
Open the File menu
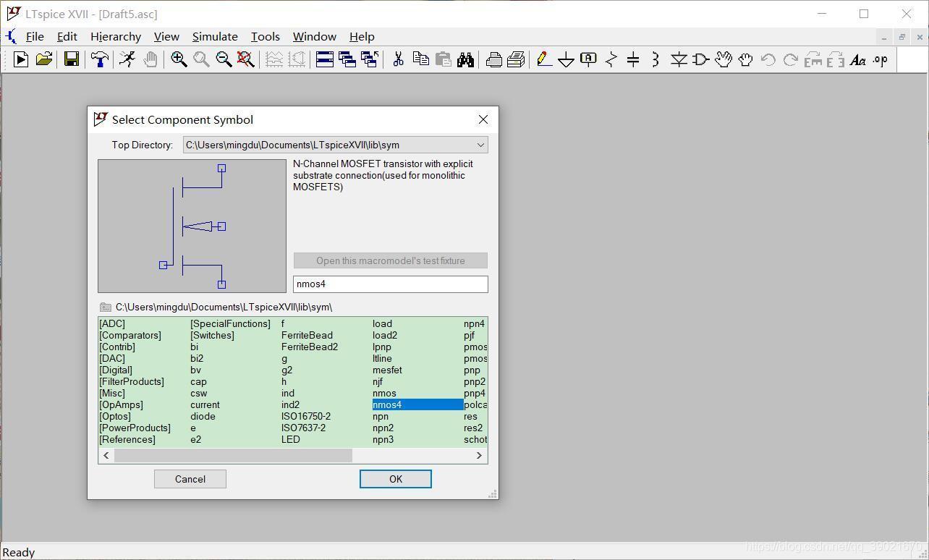pos(35,36)
